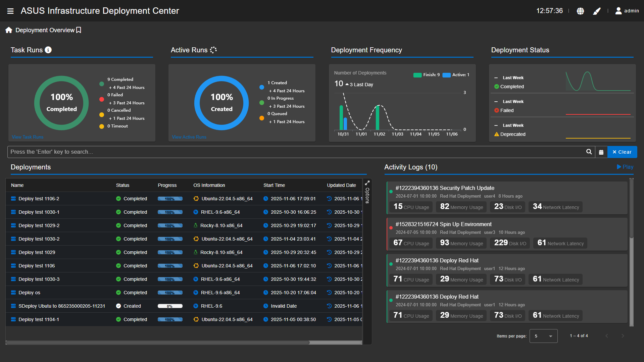Expand the deployments table to fullscreen
Image resolution: width=644 pixels, height=362 pixels.
[x=367, y=183]
